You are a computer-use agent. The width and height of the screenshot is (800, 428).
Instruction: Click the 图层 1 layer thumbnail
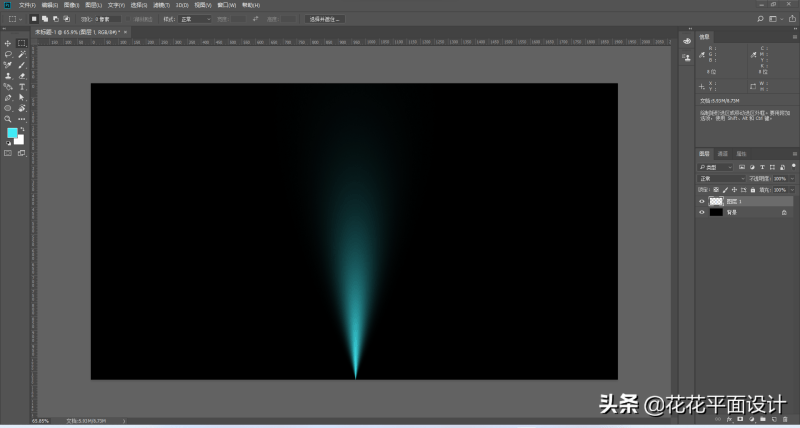coord(716,201)
